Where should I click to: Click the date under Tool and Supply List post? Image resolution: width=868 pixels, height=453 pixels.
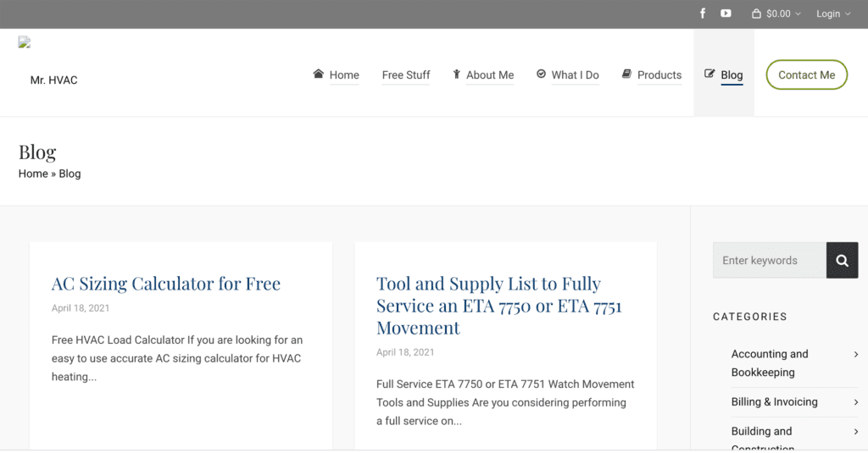click(x=405, y=352)
